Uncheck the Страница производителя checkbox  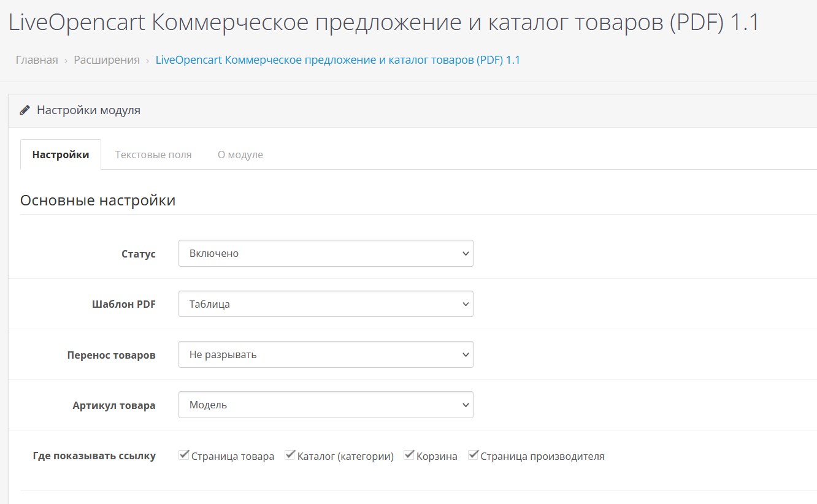pos(473,455)
